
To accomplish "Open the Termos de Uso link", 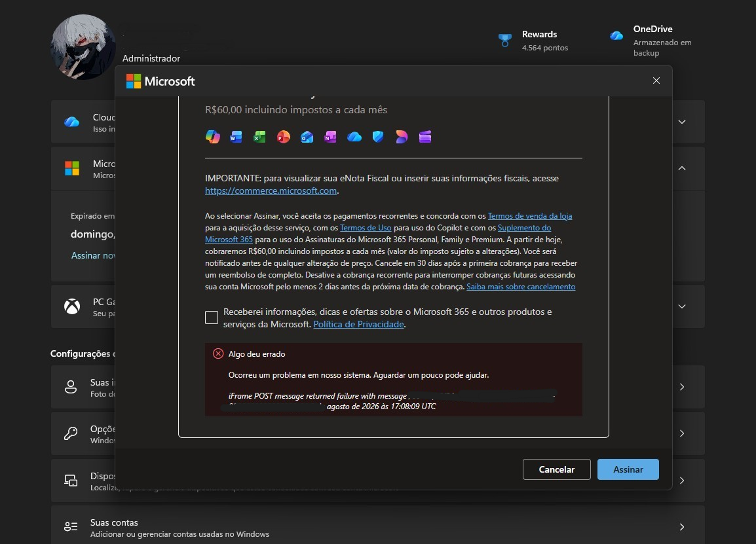I will click(x=366, y=227).
